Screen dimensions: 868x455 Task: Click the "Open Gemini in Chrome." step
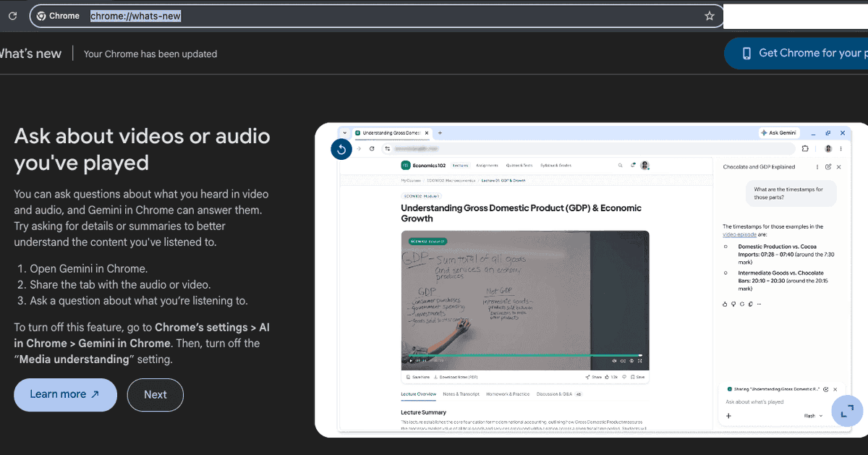[89, 268]
